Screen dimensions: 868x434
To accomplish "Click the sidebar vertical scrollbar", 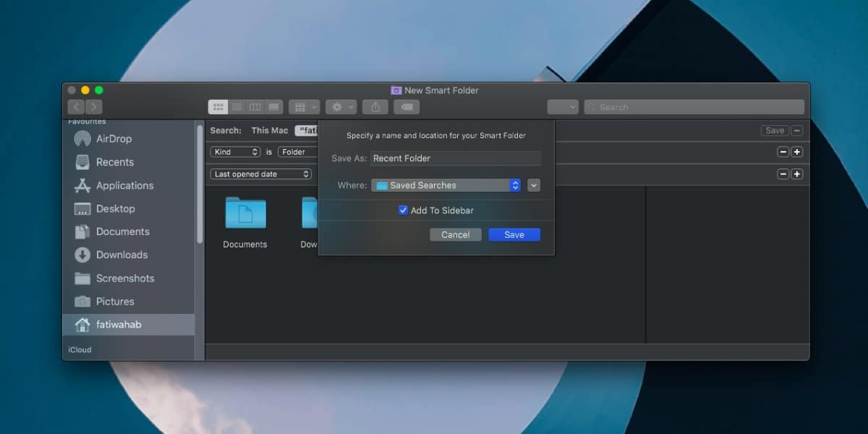I will click(200, 184).
